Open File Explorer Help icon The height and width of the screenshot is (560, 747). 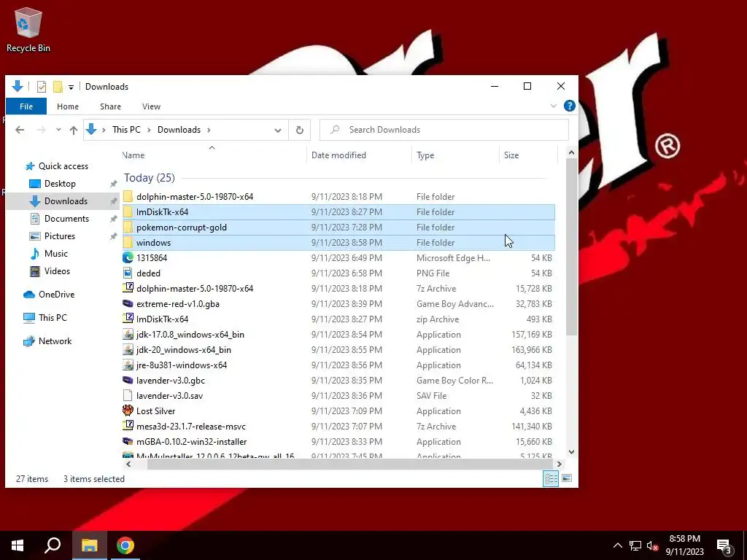point(569,106)
